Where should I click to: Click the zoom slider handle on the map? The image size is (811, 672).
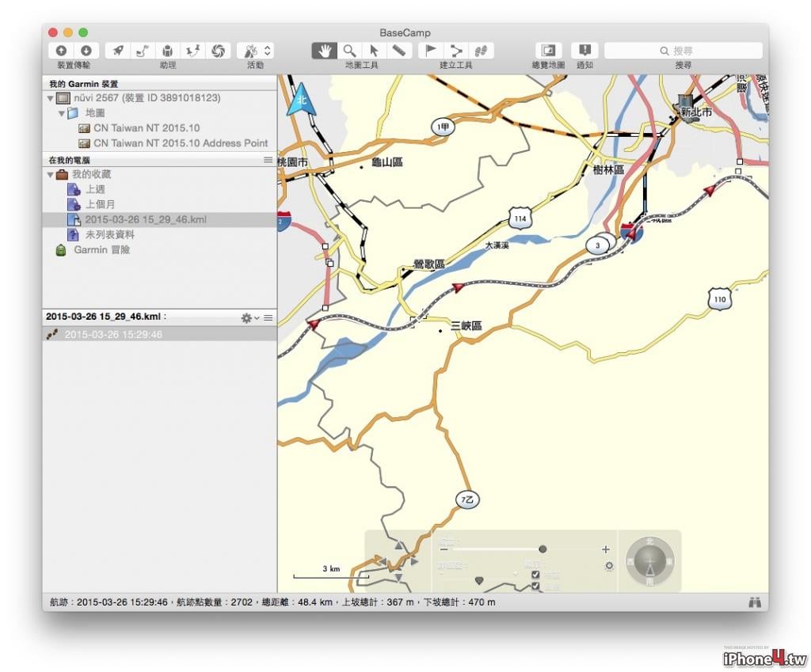pos(543,549)
